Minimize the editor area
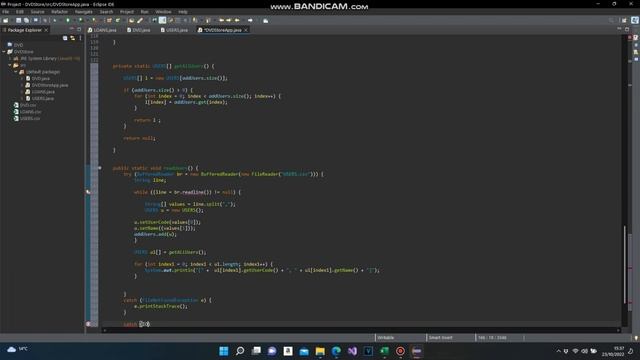640x360 pixels. pyautogui.click(x=619, y=29)
